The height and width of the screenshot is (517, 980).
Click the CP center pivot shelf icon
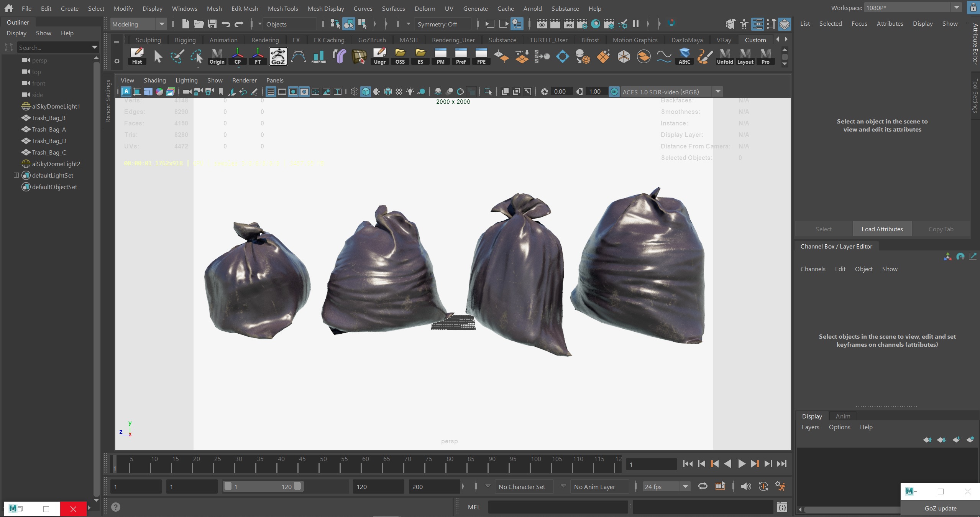click(x=238, y=56)
